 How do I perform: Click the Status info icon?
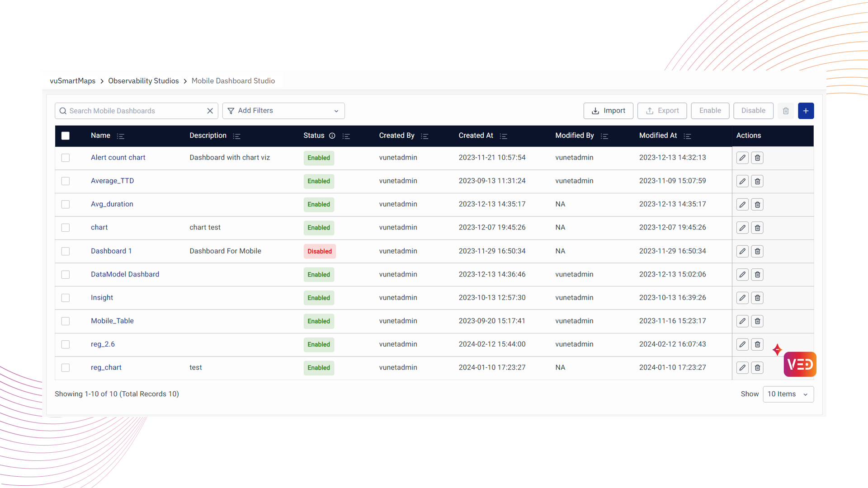click(x=332, y=136)
